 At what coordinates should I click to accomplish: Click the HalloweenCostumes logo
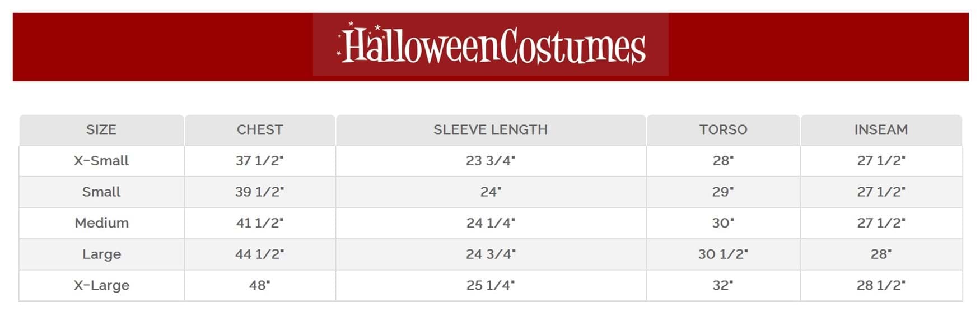click(x=491, y=45)
